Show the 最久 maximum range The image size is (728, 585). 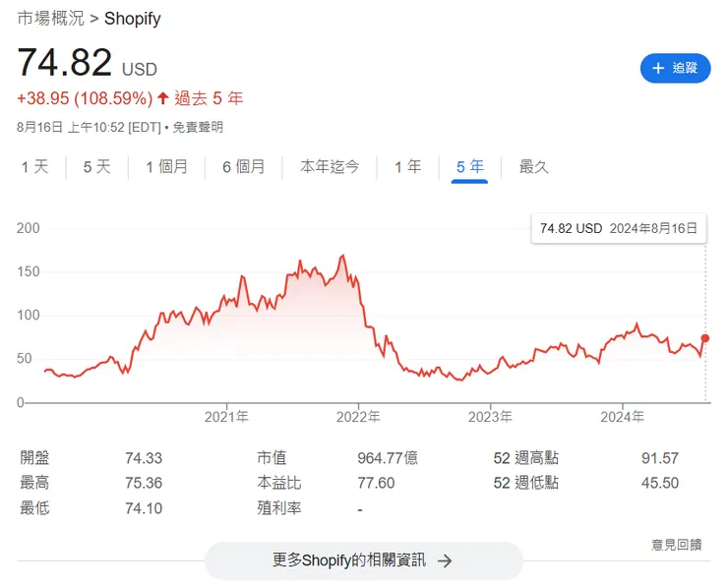tap(533, 167)
